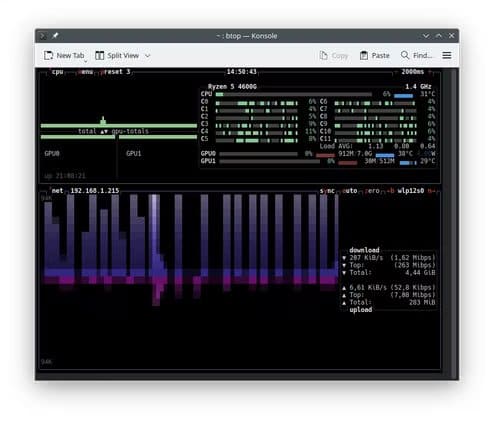Click the GPU0 usage meter bar

point(258,154)
